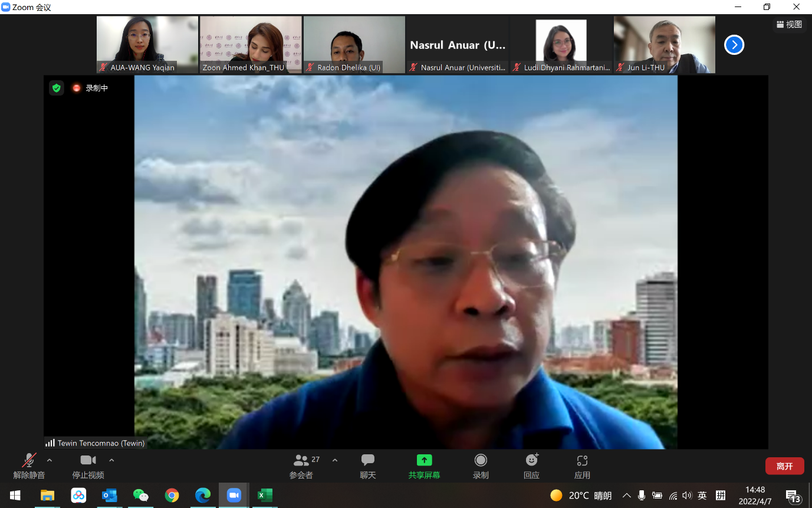Select Jun Li-THU video thumbnail
Viewport: 812px width, 508px height.
coord(664,45)
